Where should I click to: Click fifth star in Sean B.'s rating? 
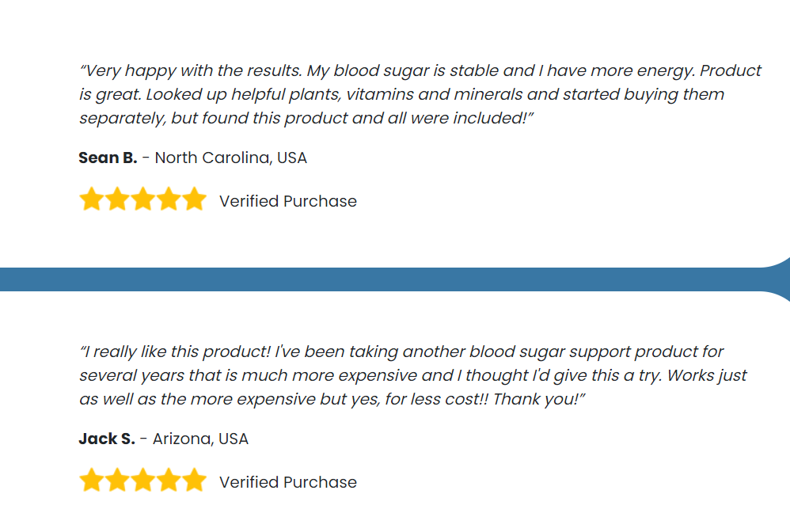point(195,199)
